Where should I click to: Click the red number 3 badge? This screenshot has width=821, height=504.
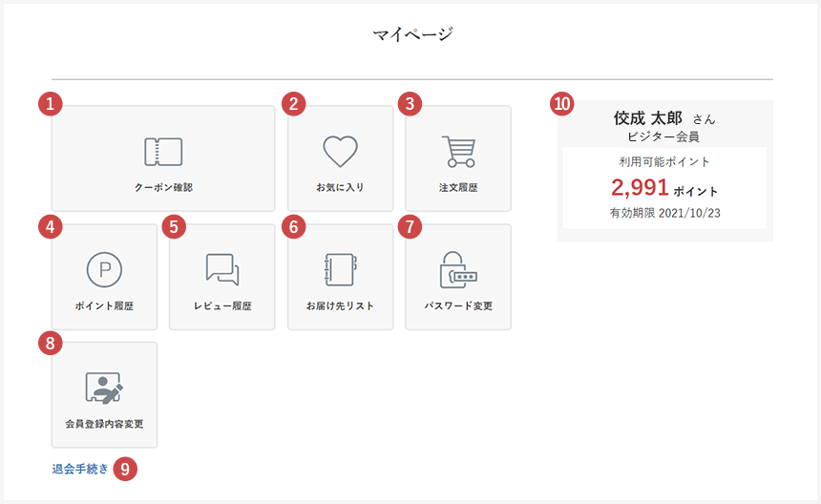pyautogui.click(x=410, y=103)
